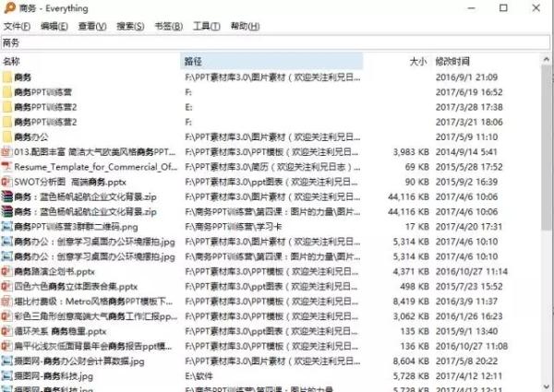
Task: Open the 搜索(S) menu
Action: (130, 26)
